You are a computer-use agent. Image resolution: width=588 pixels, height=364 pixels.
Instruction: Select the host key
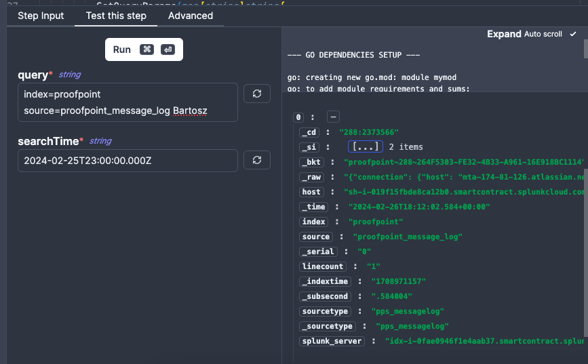(311, 192)
